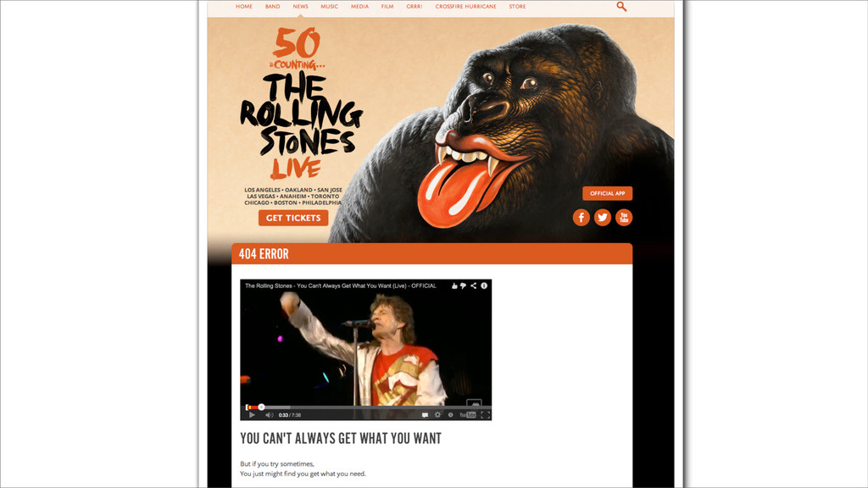
Task: Open the search magnifier icon
Action: [621, 7]
